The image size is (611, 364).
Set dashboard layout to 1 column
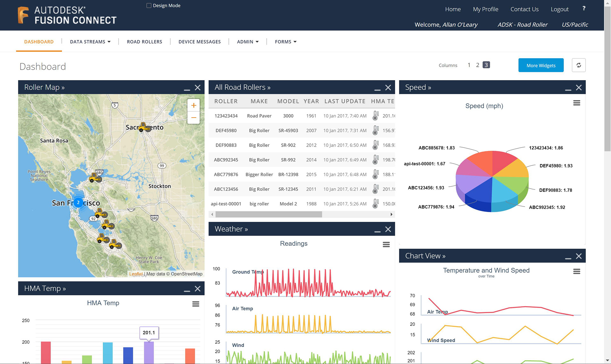click(469, 65)
